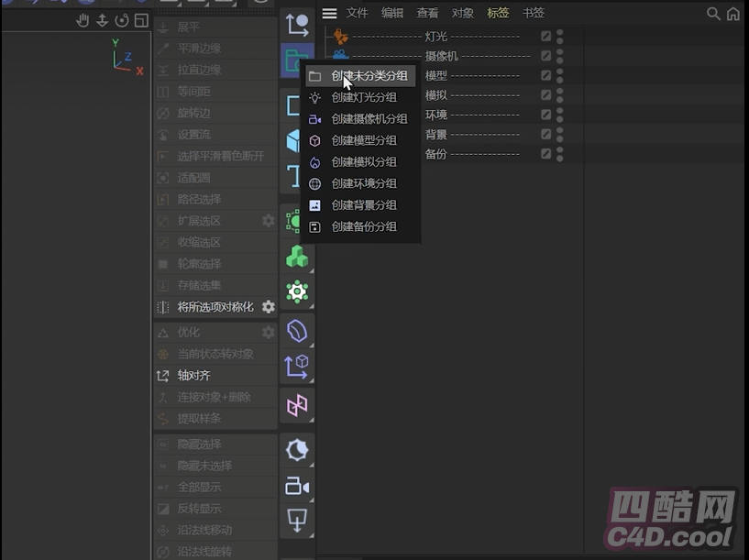Open options gear beside 扩展选区

pos(269,221)
